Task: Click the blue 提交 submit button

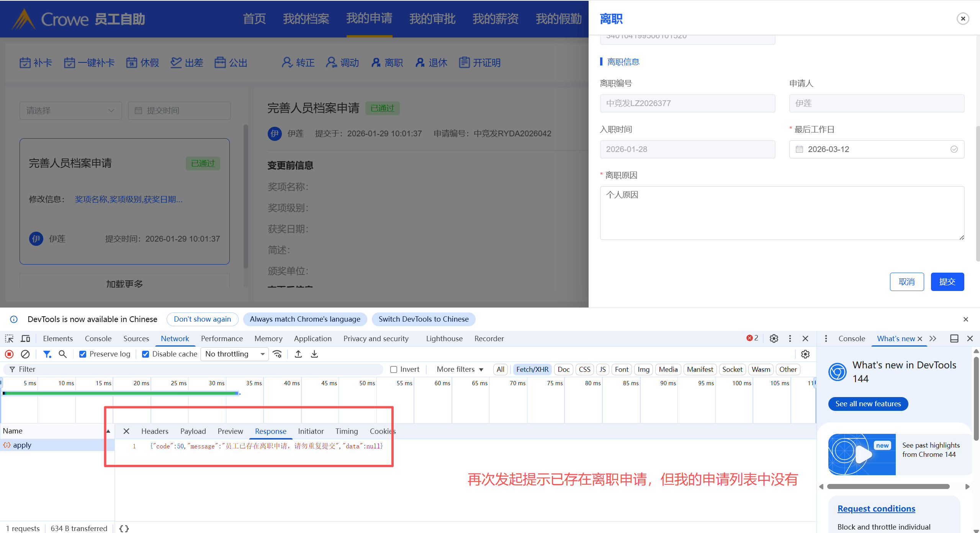Action: (947, 282)
